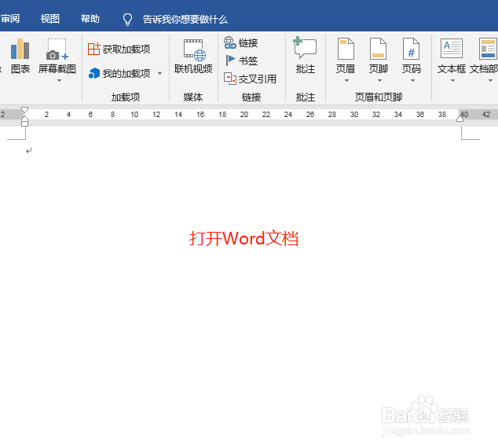This screenshot has width=498, height=448.
Task: Click the red text 打开Word文档
Action: pos(244,238)
